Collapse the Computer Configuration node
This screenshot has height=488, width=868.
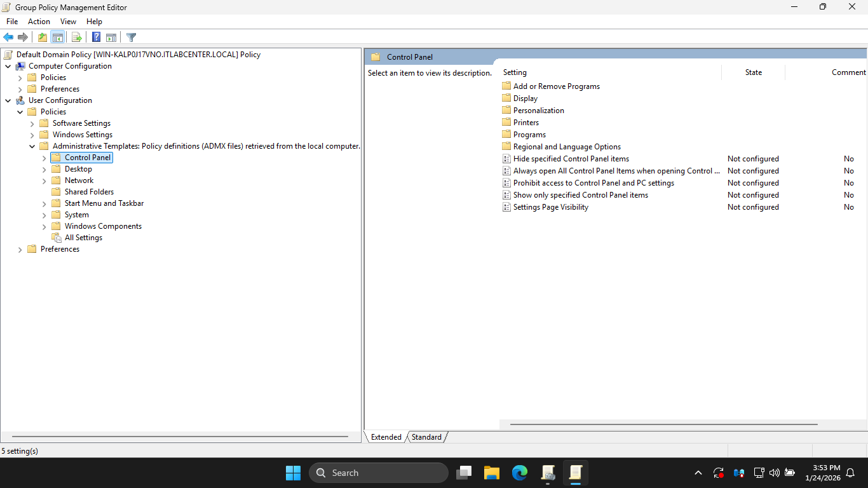(x=8, y=67)
